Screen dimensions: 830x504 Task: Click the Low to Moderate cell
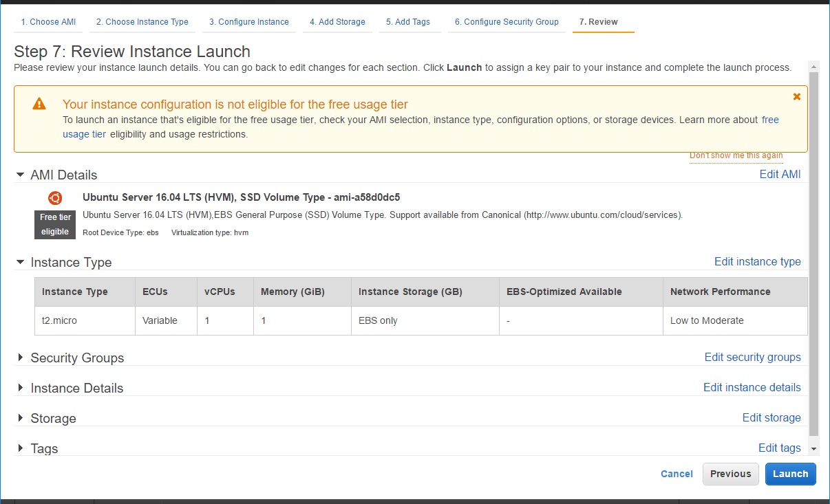tap(735, 320)
